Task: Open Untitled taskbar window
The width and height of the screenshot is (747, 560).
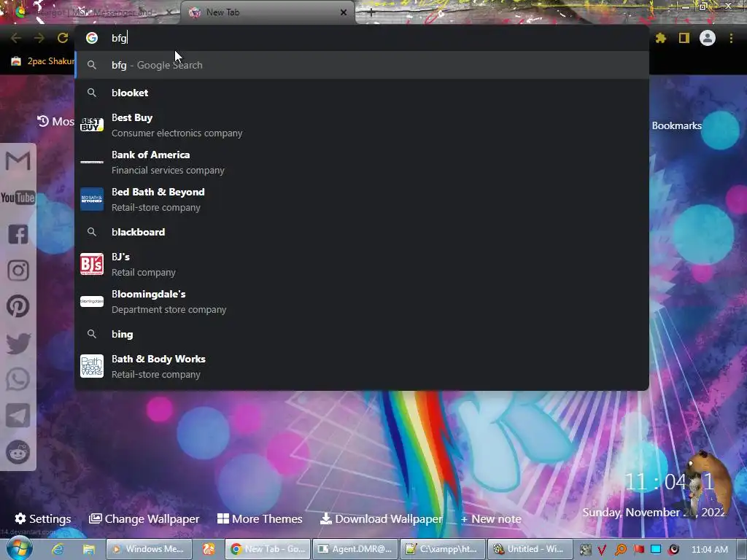Action: [531, 549]
